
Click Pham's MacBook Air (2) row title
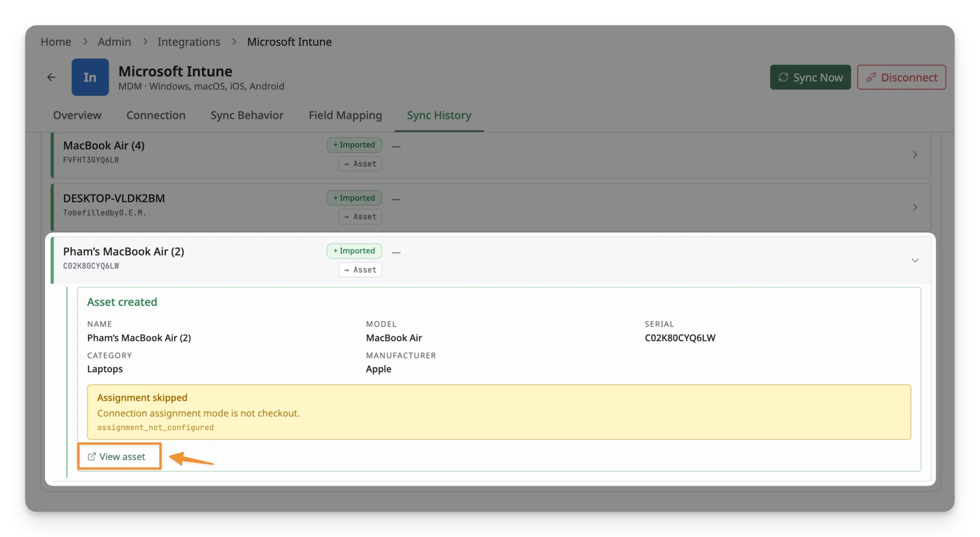click(124, 251)
